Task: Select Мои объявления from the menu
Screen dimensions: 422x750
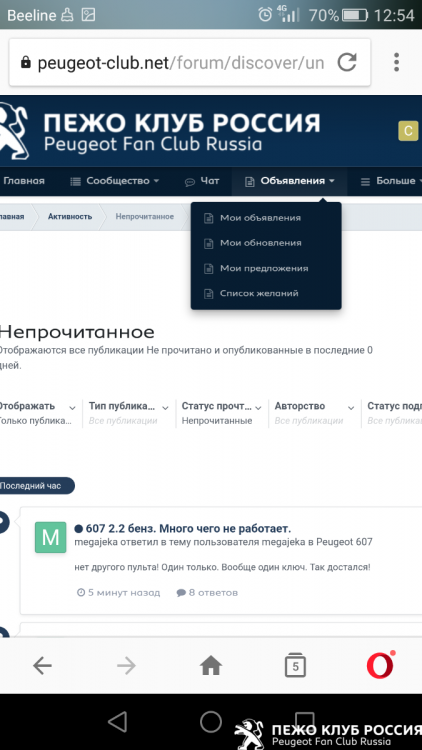Action: (260, 218)
